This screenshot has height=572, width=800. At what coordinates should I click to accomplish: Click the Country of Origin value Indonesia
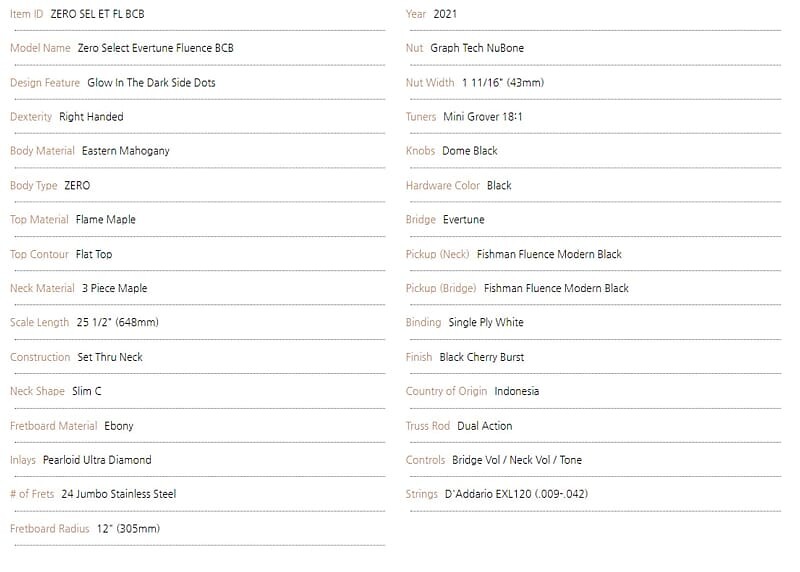(516, 391)
